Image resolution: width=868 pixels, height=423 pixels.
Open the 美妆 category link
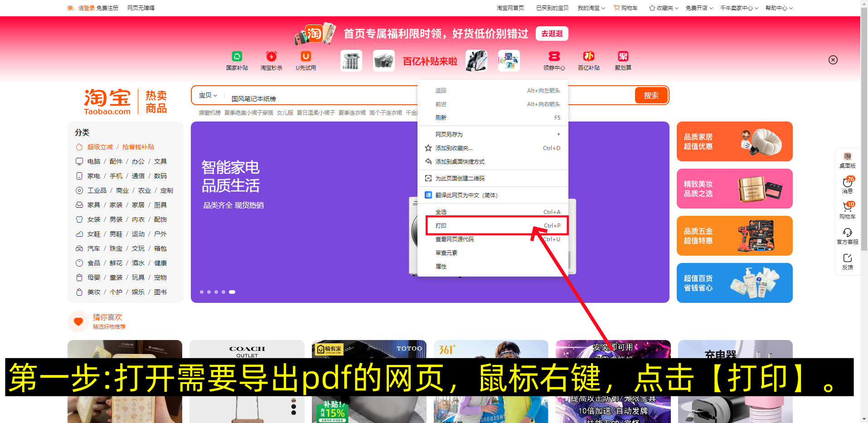(94, 292)
